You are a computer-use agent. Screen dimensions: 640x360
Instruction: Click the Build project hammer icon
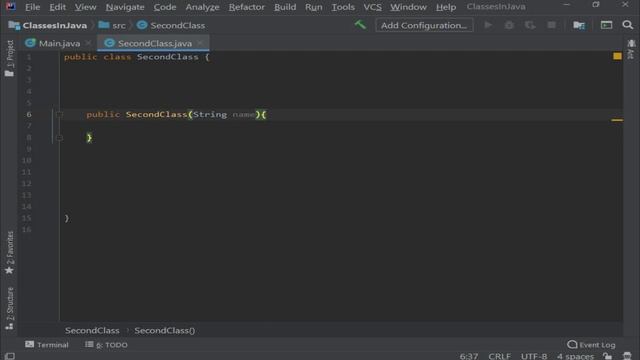[x=360, y=25]
